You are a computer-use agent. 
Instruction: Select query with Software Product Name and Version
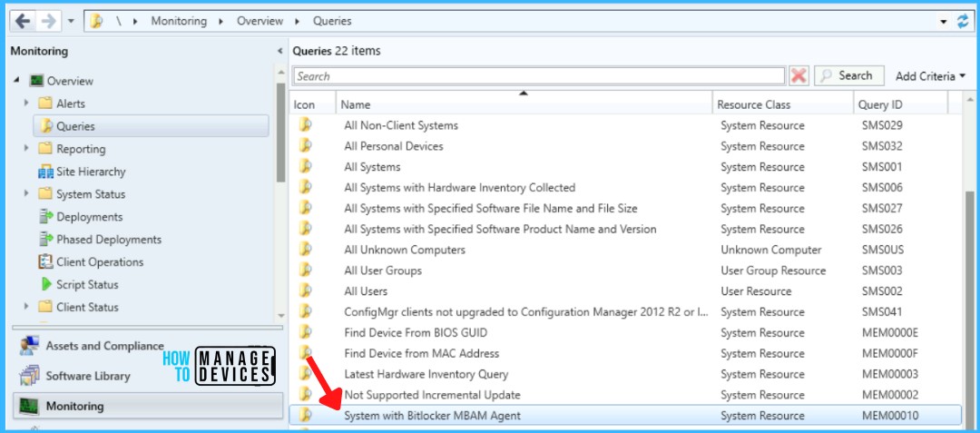(x=500, y=229)
